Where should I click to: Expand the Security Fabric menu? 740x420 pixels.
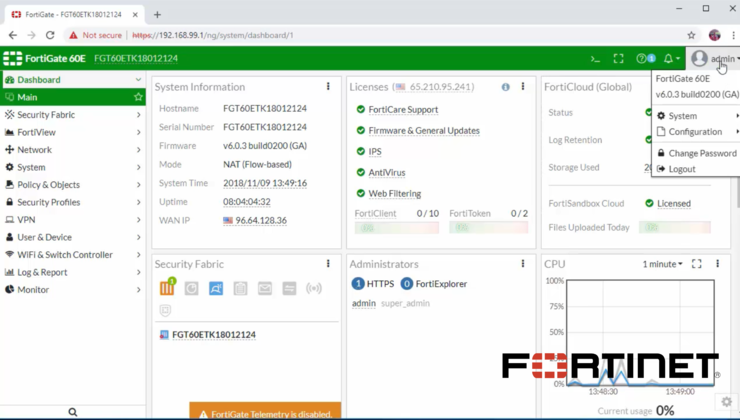[x=72, y=115]
